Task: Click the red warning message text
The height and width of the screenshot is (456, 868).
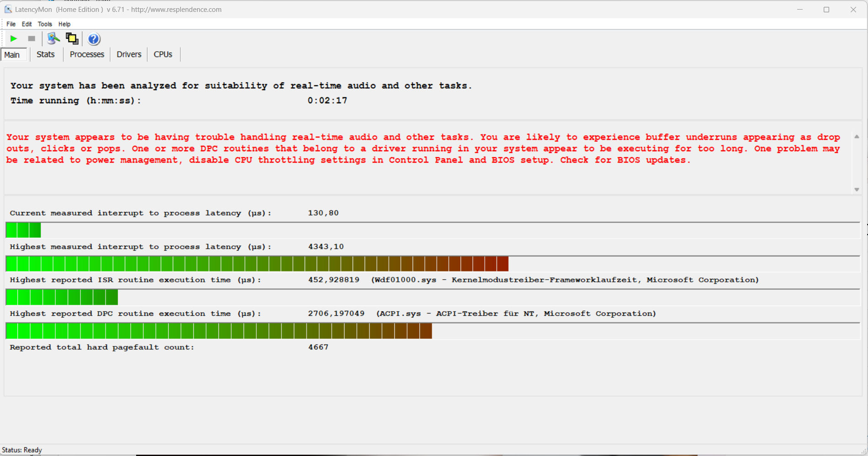Action: 423,148
